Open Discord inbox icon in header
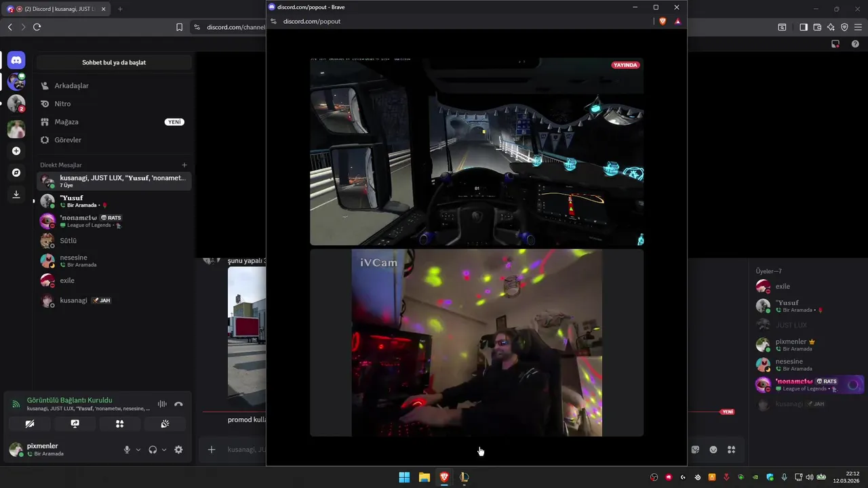 (835, 44)
